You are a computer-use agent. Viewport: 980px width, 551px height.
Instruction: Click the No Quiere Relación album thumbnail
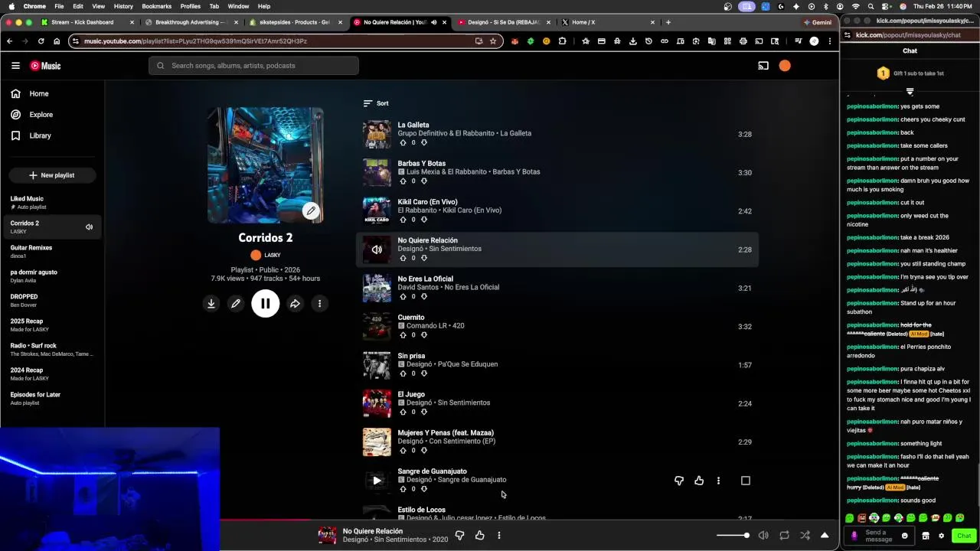pyautogui.click(x=377, y=249)
